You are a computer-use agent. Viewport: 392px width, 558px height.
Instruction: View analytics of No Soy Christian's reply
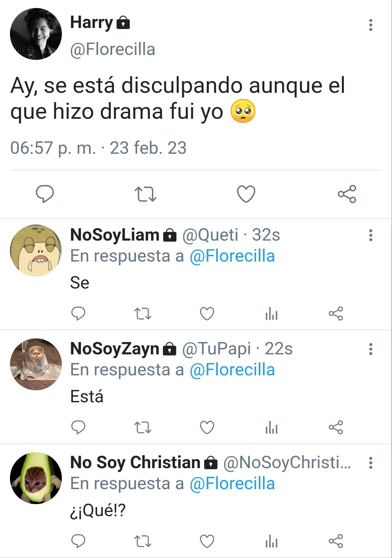pyautogui.click(x=271, y=541)
